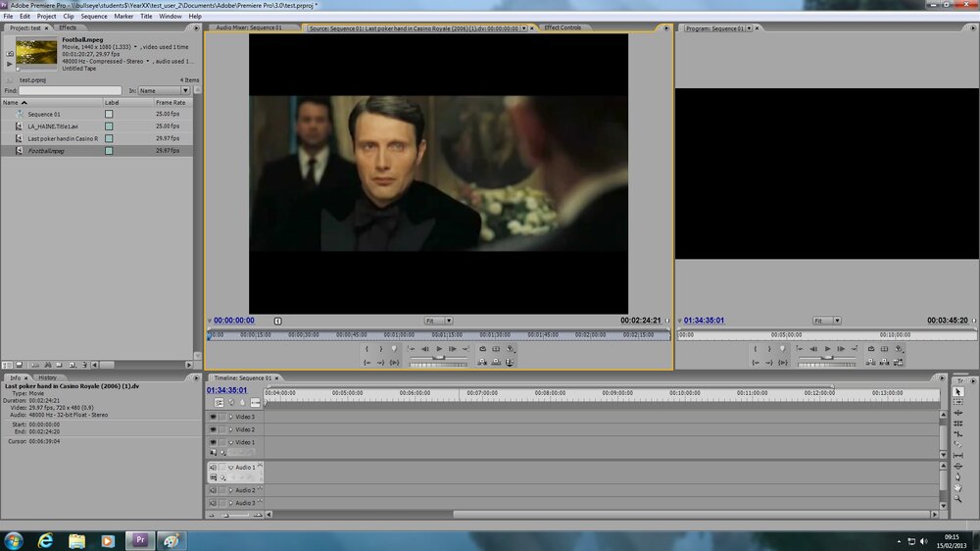Mute the Audio 2 track speaker toggle
Screen dimensions: 980x551
(x=213, y=491)
